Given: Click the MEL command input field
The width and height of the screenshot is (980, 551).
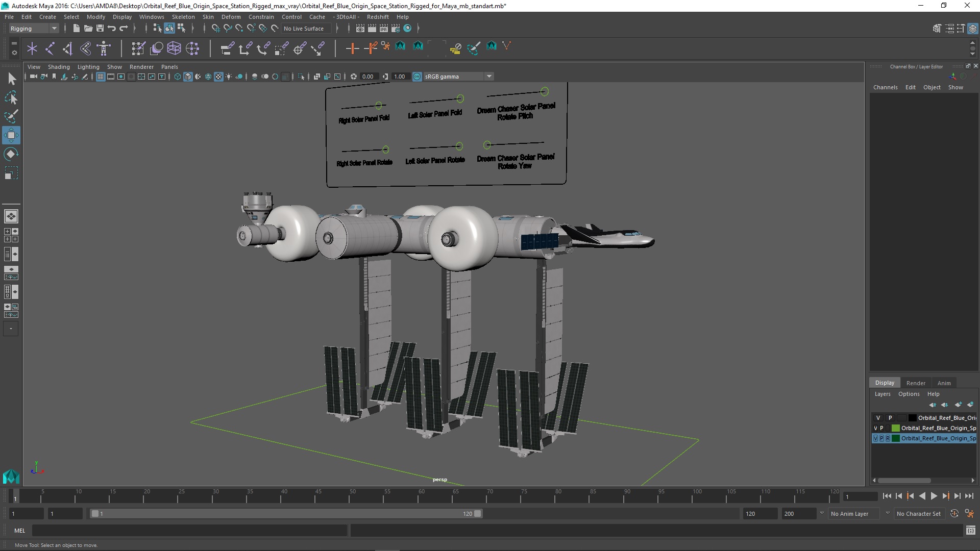Looking at the screenshot, I should [x=189, y=531].
